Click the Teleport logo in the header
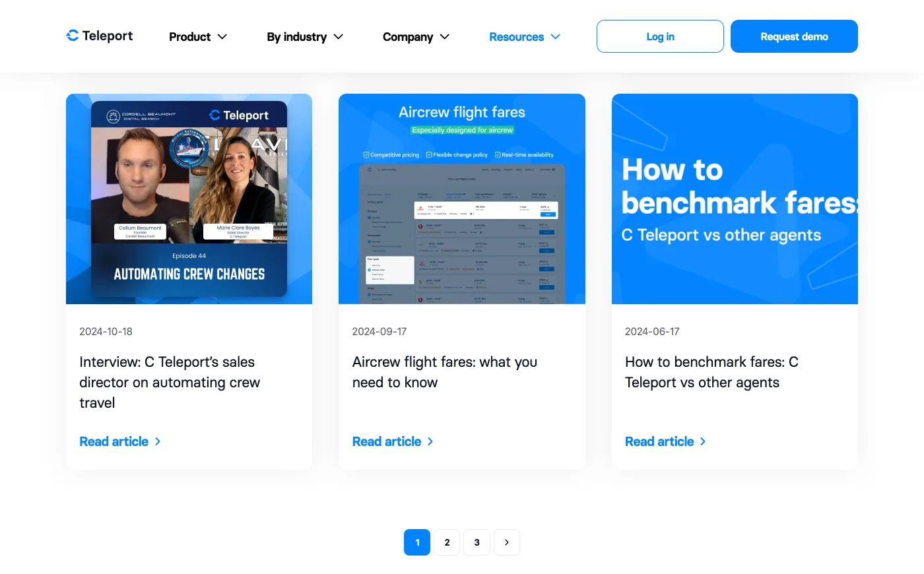The width and height of the screenshot is (924, 574). [x=100, y=36]
